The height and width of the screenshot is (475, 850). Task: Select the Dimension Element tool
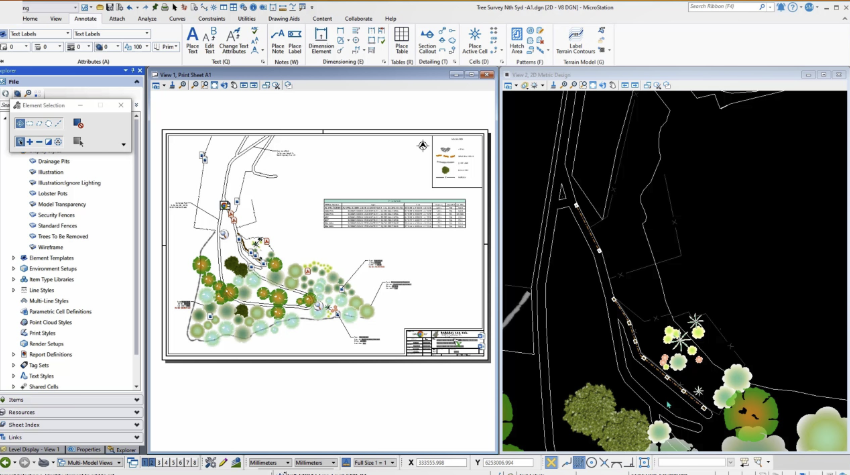click(321, 41)
